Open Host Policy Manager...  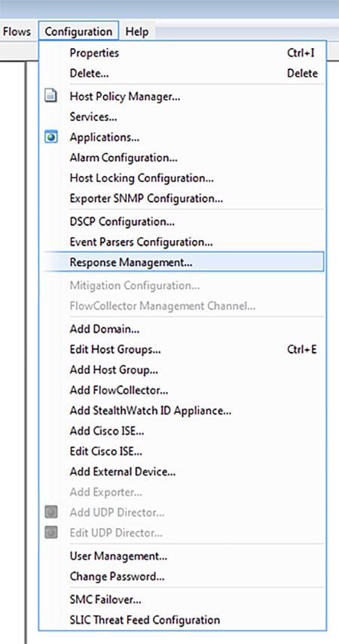pos(183,96)
